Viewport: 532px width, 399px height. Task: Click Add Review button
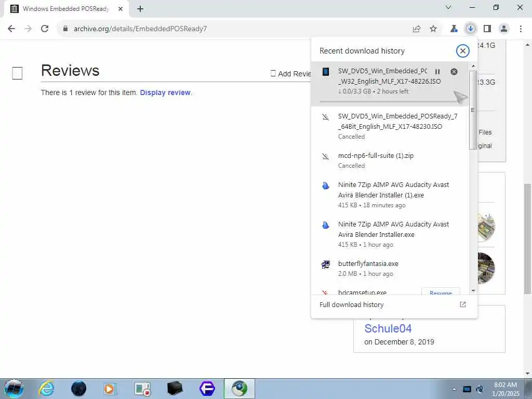(291, 74)
